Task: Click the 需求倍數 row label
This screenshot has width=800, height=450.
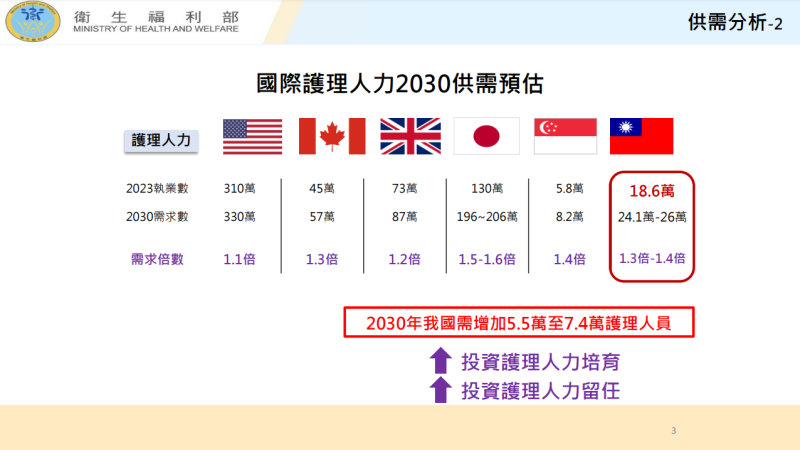Action: pos(157,259)
